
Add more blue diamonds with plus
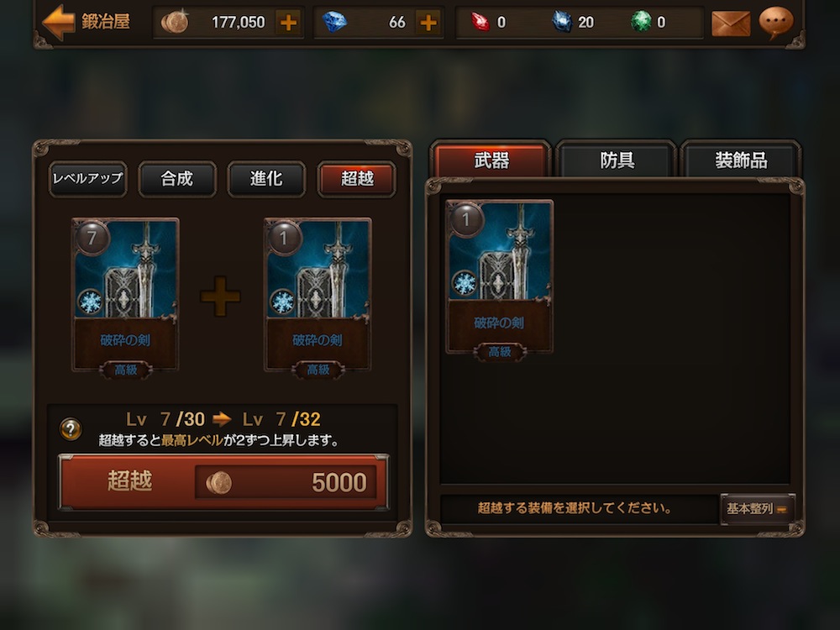tap(428, 23)
